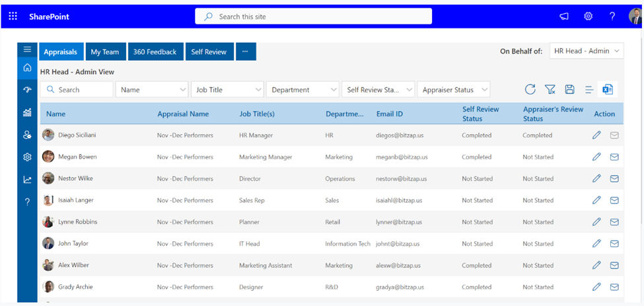644x306 pixels.
Task: Open the settings gear in the left sidebar
Action: pos(27,157)
